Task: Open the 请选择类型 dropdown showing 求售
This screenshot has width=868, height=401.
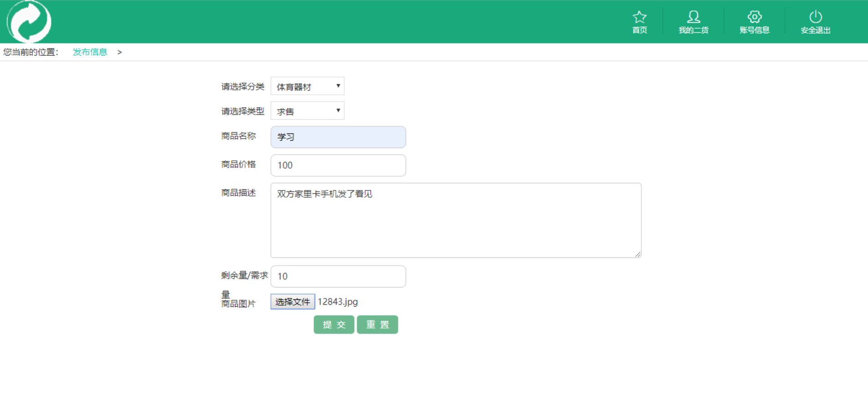Action: pos(307,111)
